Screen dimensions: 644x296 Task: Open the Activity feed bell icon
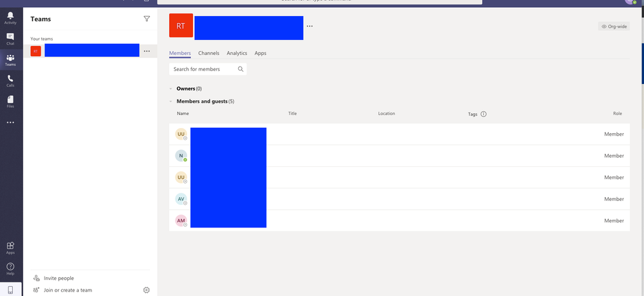[10, 17]
